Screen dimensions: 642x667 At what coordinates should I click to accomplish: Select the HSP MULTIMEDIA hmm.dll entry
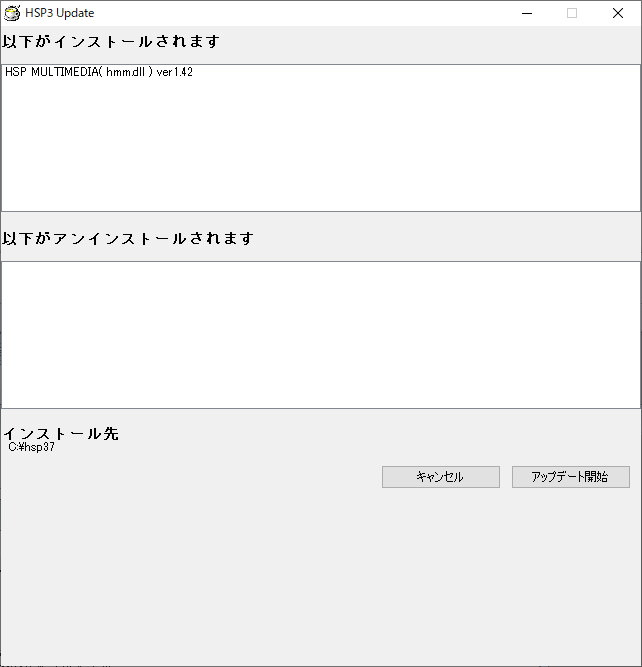click(99, 72)
